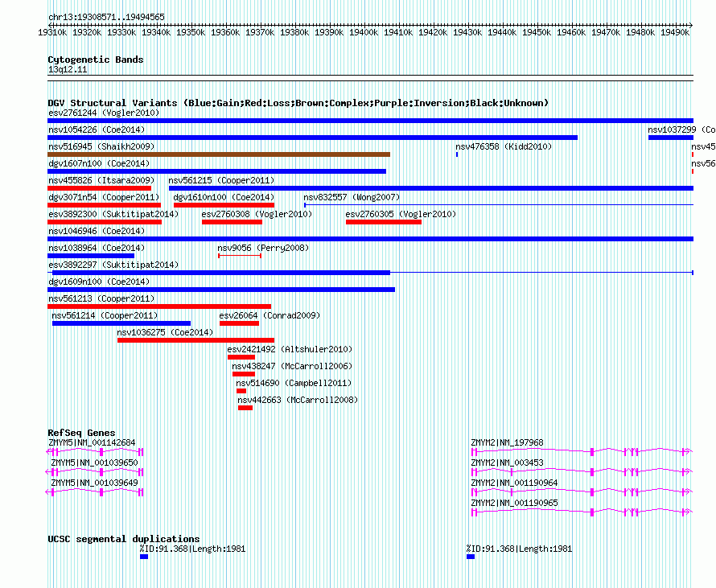
Task: Select ZMYM2|NM_001190964 gene label
Action: coord(514,483)
